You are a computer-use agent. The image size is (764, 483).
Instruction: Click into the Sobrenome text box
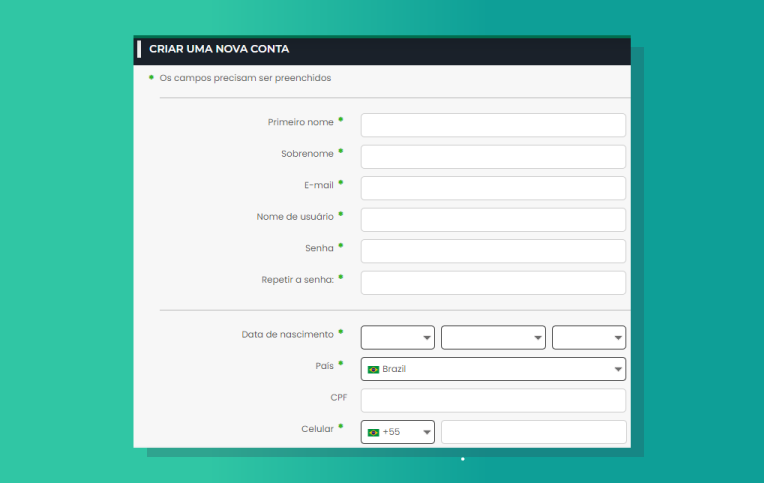(x=492, y=157)
